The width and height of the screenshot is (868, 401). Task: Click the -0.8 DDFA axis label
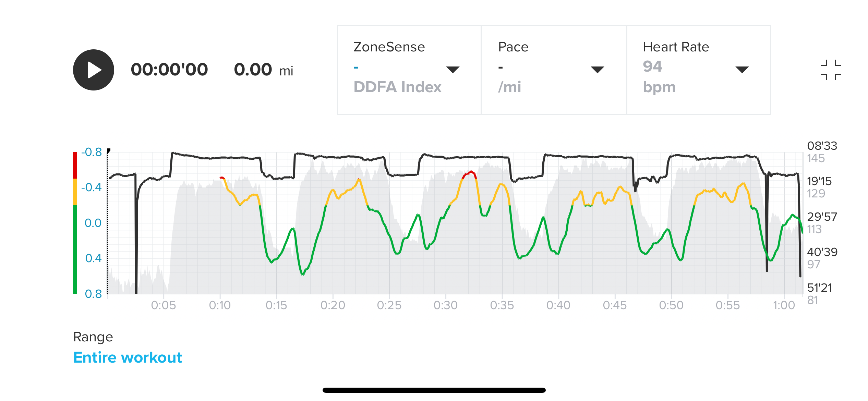pyautogui.click(x=92, y=152)
